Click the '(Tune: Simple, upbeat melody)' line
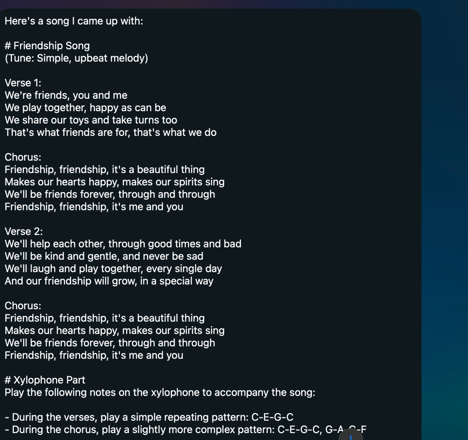 click(x=76, y=58)
